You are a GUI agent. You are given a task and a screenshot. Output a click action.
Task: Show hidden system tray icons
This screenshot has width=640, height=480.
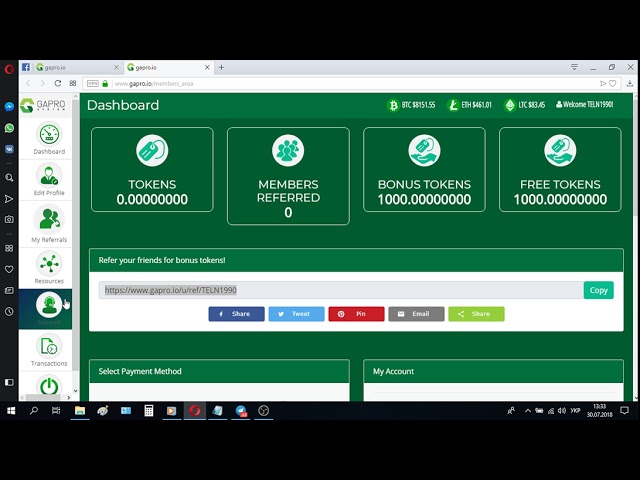tap(528, 411)
